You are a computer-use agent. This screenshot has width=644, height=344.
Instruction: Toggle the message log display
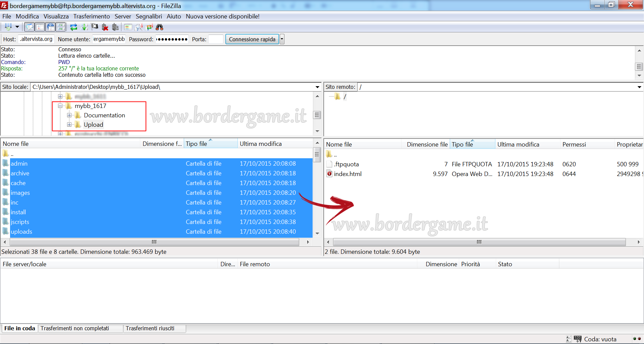click(30, 27)
